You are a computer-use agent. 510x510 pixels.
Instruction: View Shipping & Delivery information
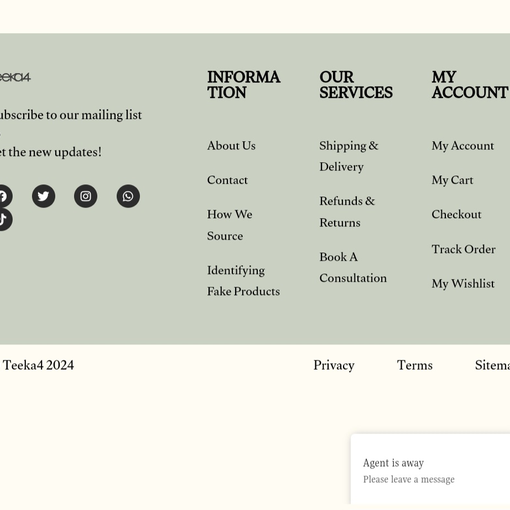coord(349,156)
